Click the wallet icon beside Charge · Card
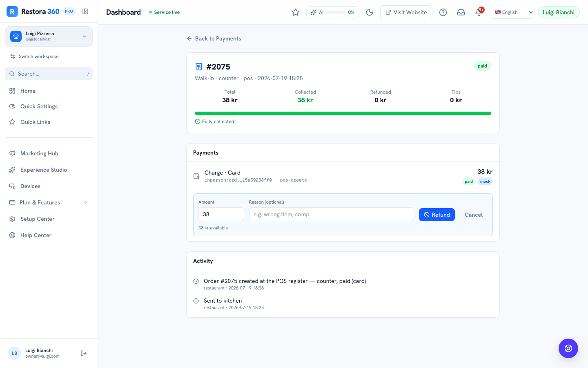The image size is (588, 368). (x=196, y=176)
